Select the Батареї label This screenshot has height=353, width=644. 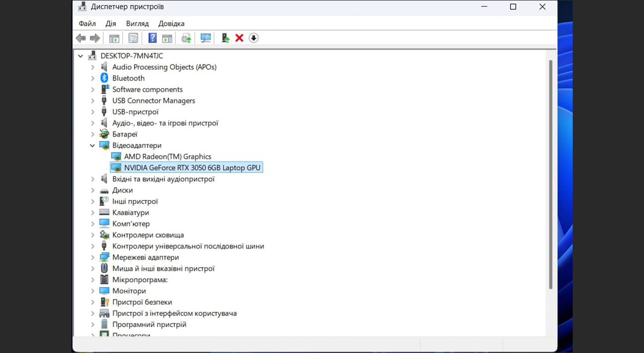coord(125,134)
